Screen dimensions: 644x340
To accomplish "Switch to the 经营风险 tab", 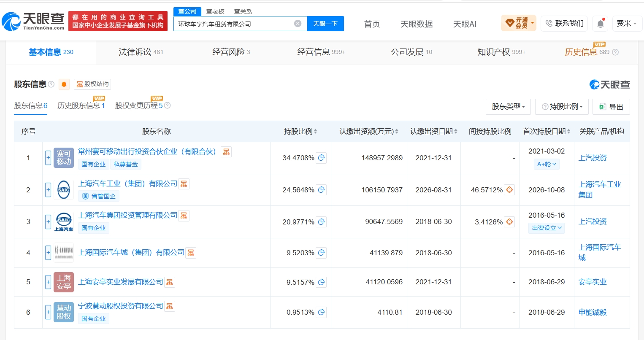I will pyautogui.click(x=231, y=52).
